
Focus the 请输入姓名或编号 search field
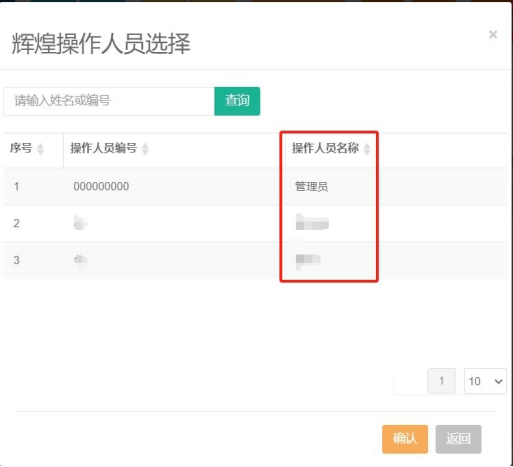(109, 101)
